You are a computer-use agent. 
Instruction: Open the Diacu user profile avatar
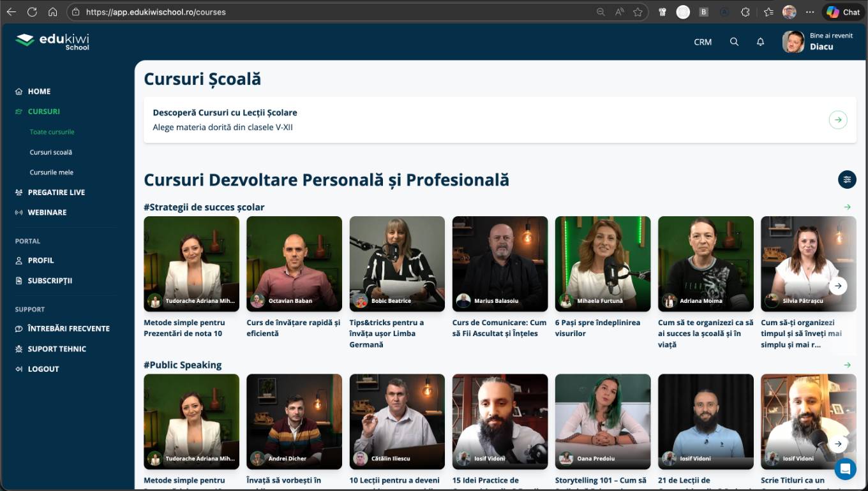[x=793, y=41]
